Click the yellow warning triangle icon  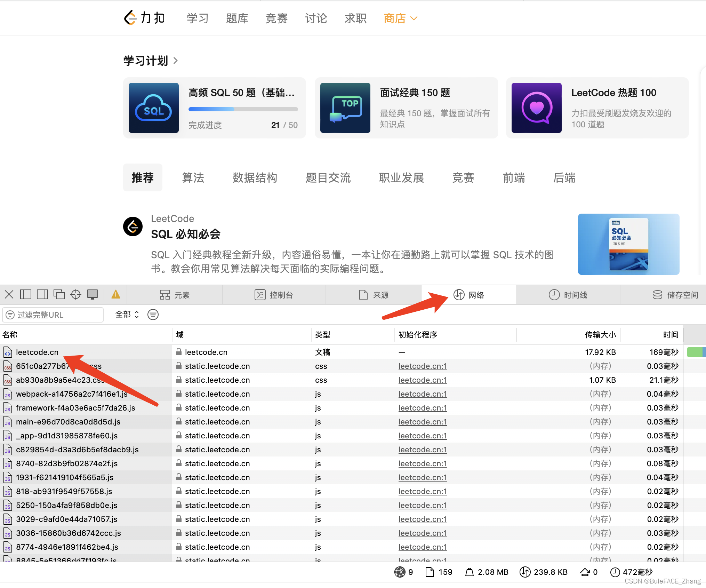pyautogui.click(x=116, y=295)
